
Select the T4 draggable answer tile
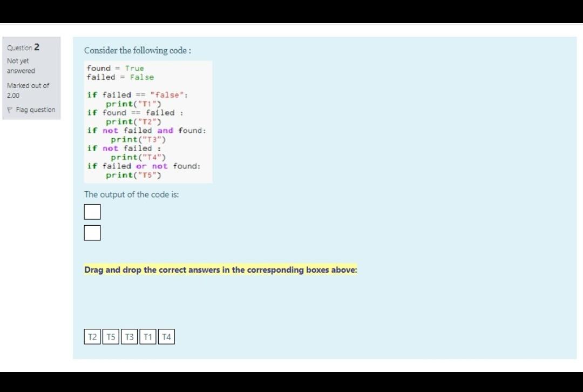(x=166, y=336)
